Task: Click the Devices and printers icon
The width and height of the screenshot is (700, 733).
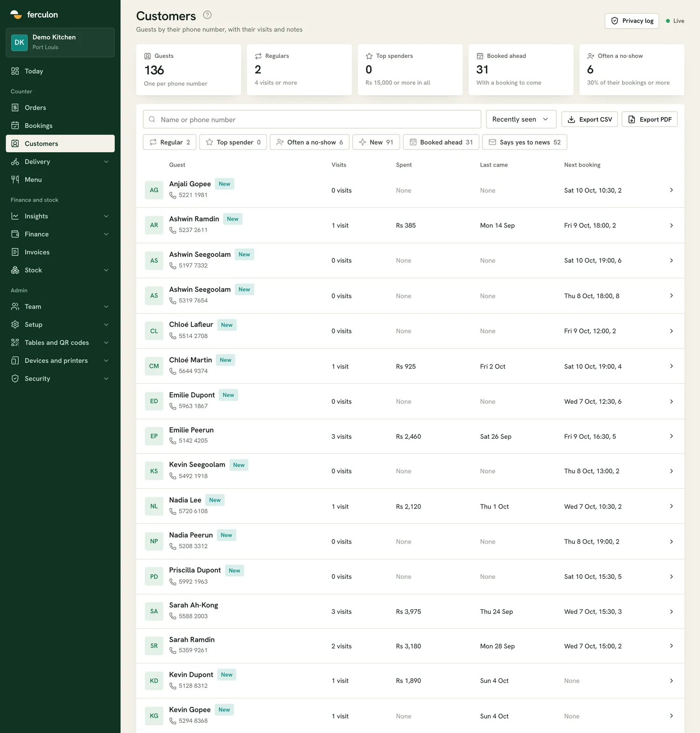Action: pyautogui.click(x=15, y=360)
